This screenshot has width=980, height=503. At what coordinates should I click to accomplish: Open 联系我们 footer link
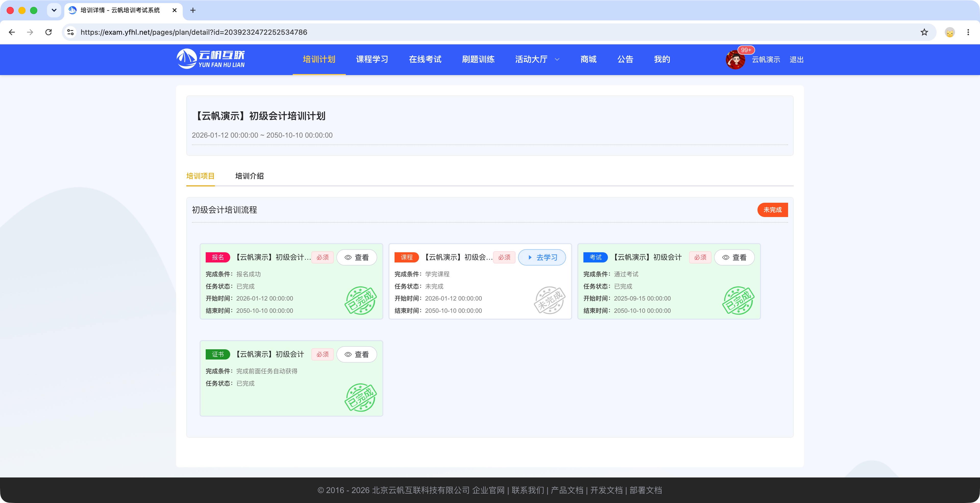(x=528, y=490)
